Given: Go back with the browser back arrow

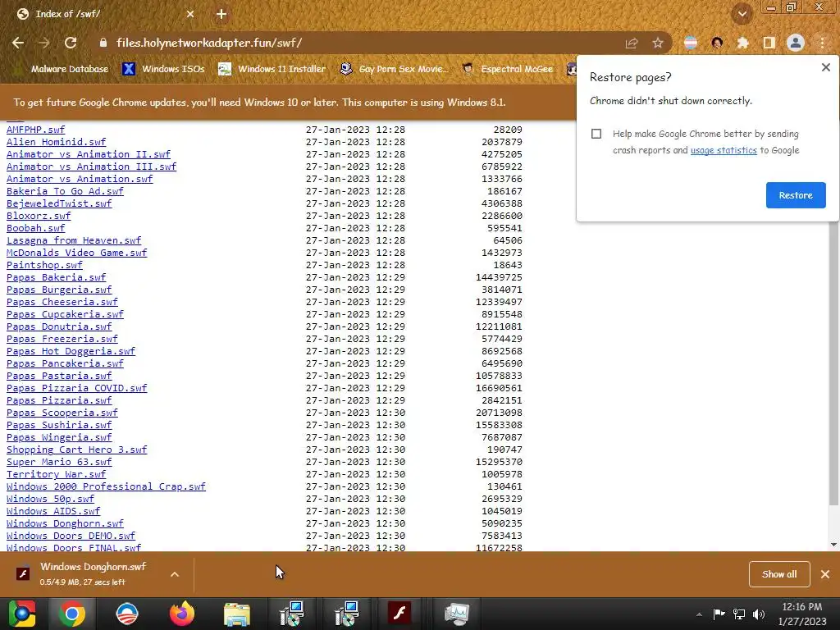Looking at the screenshot, I should [x=18, y=43].
